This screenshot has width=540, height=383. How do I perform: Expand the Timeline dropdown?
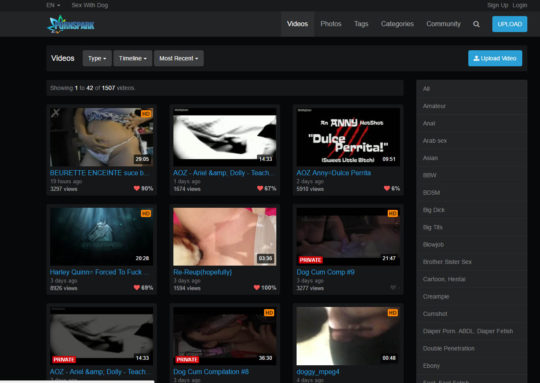pyautogui.click(x=133, y=58)
